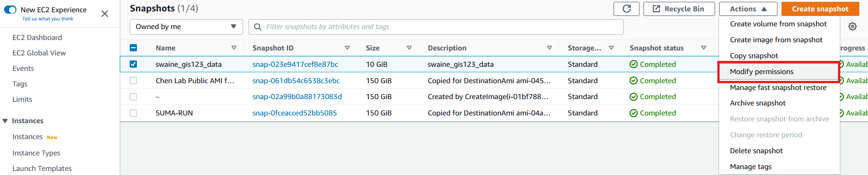Open the Owned by me dropdown
Screen dimensions: 868x175
point(186,27)
